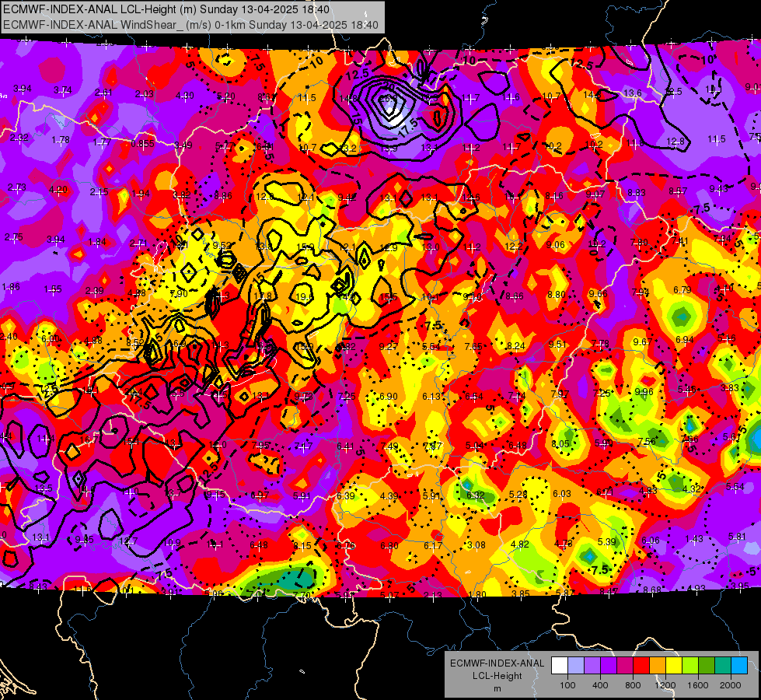The width and height of the screenshot is (761, 700).
Task: Click the grid value '1.43'
Action: click(694, 538)
